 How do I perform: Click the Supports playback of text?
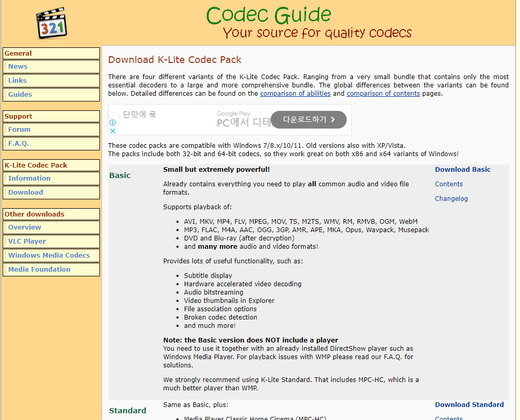click(x=197, y=207)
